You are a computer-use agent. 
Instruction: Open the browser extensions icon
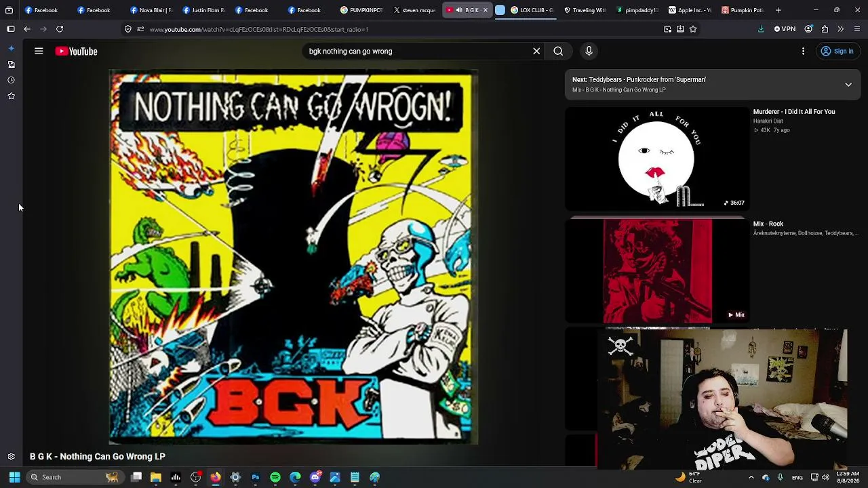click(x=825, y=29)
